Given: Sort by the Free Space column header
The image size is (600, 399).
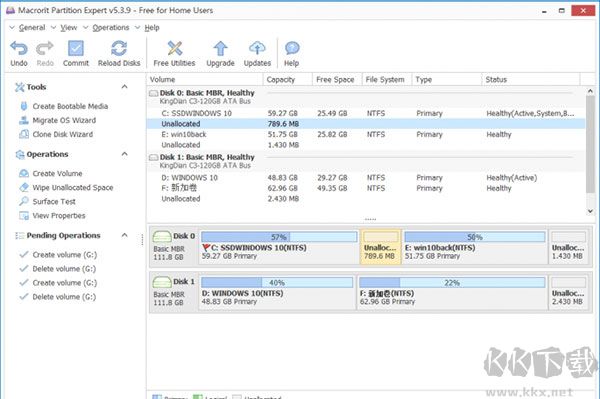Looking at the screenshot, I should click(337, 80).
